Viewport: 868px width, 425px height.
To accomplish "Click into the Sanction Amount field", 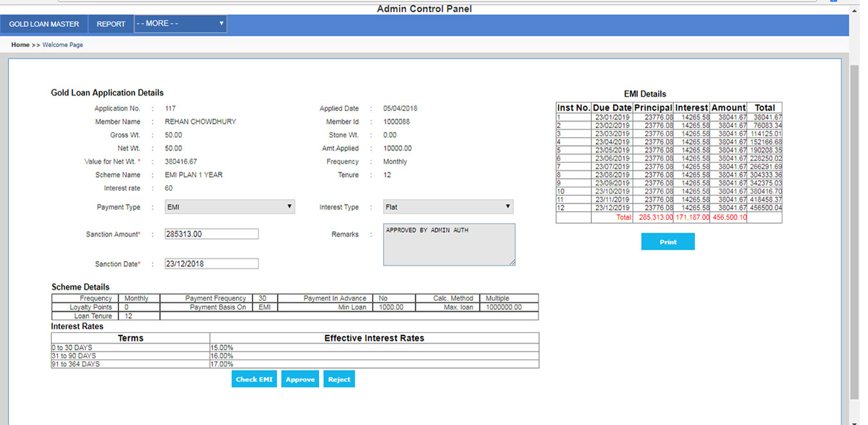I will click(211, 234).
